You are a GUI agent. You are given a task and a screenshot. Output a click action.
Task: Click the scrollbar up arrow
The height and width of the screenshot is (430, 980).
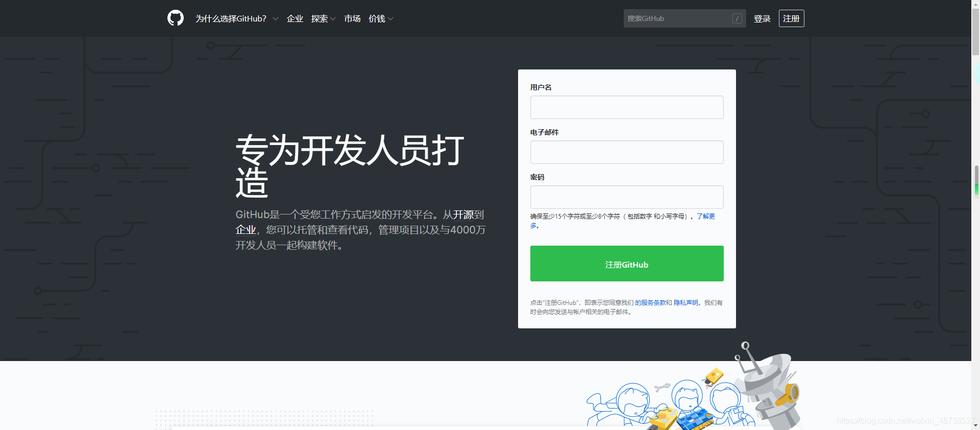coord(975,4)
